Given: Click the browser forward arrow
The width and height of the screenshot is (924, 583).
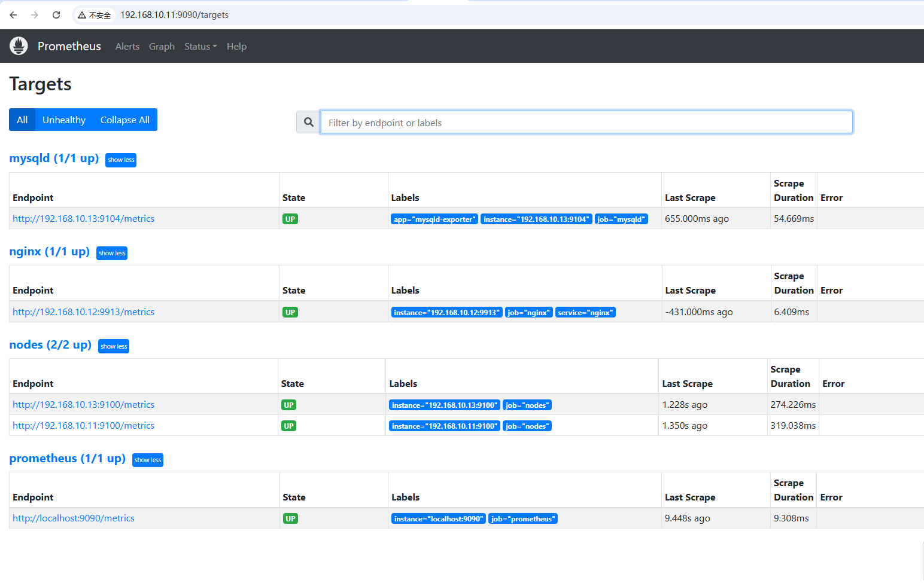Looking at the screenshot, I should point(35,15).
